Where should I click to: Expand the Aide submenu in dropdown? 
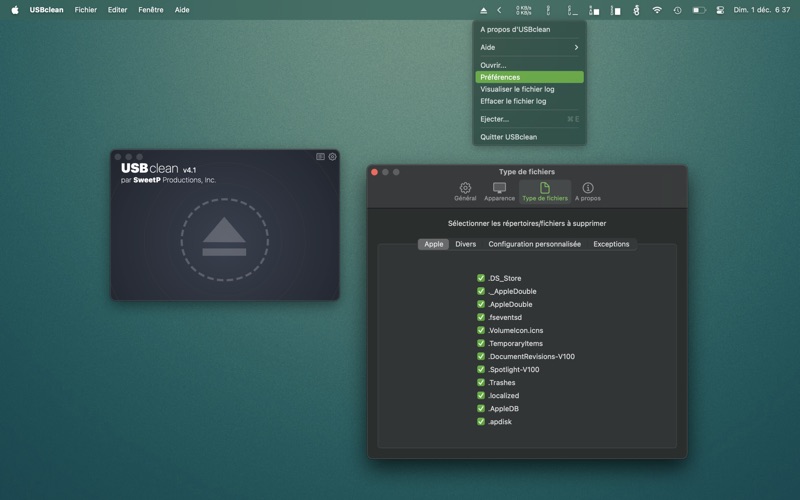530,47
